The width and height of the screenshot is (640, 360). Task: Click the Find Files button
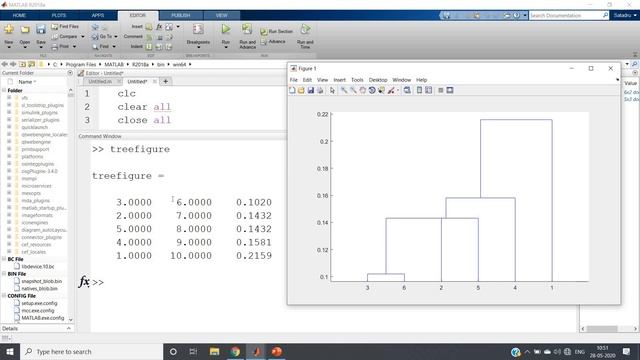pos(65,27)
